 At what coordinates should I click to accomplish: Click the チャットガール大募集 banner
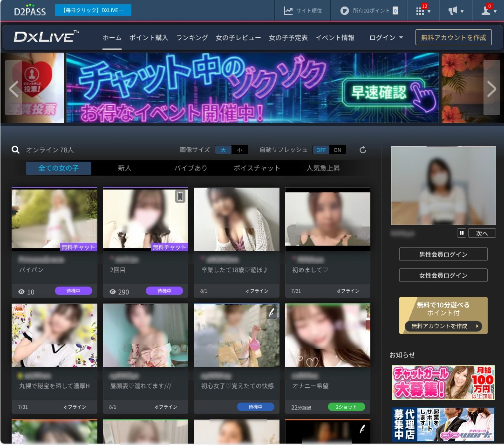(443, 383)
